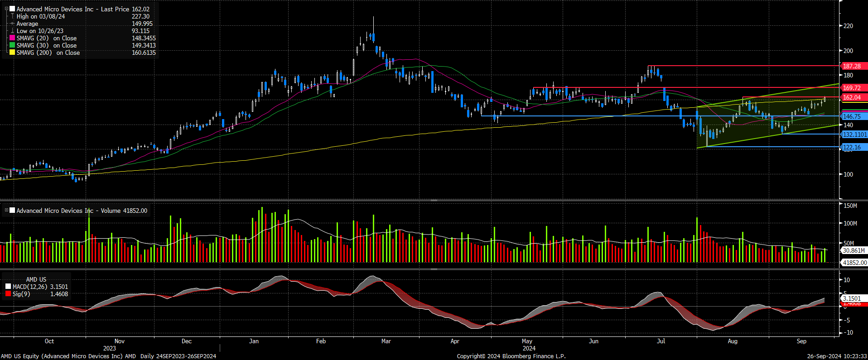Click the high value 227.30 in legend
This screenshot has width=868, height=360.
140,16
